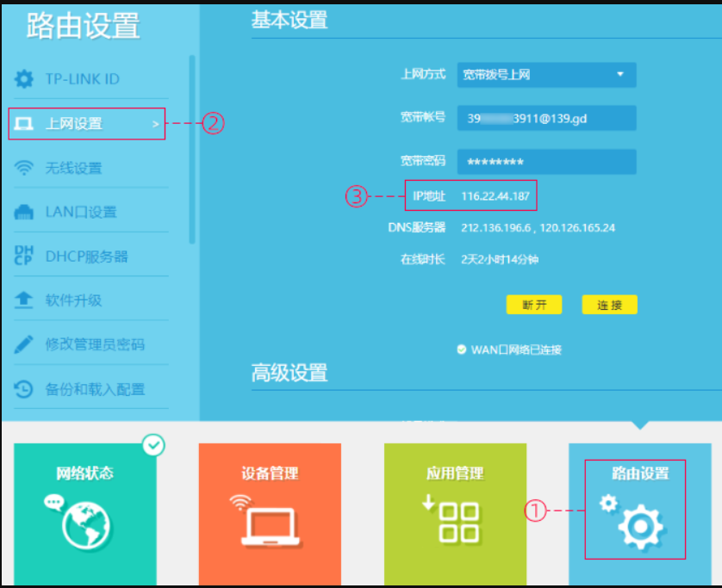The image size is (722, 588).
Task: Select 上网设置 in the sidebar
Action: (x=86, y=124)
